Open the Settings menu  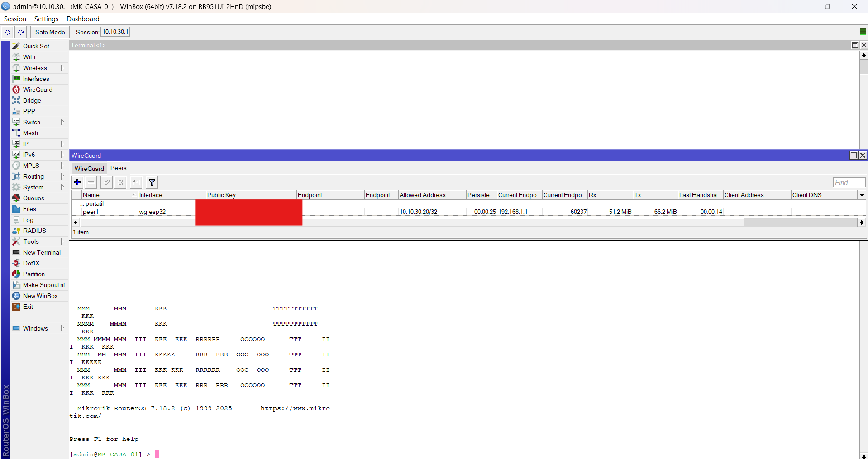tap(46, 19)
